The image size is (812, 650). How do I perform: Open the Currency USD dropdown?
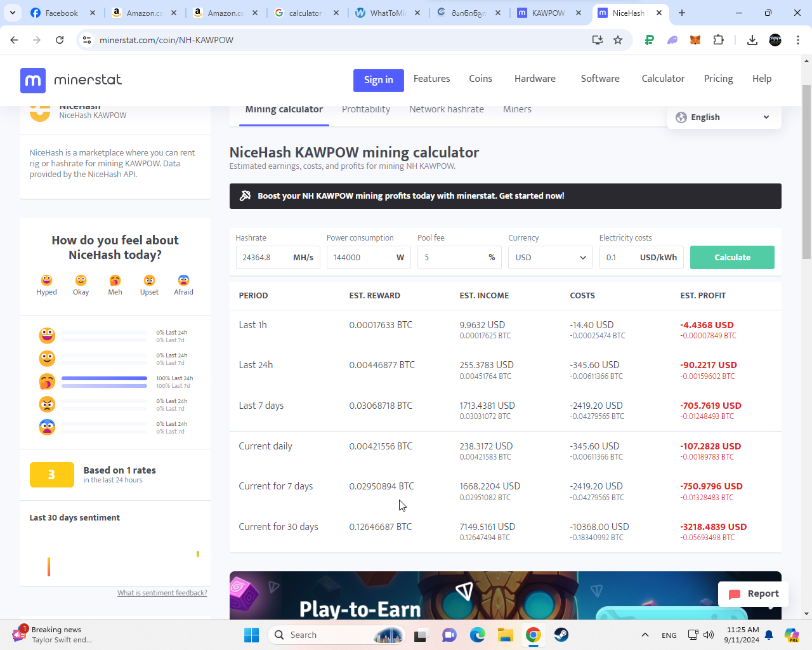coord(549,258)
